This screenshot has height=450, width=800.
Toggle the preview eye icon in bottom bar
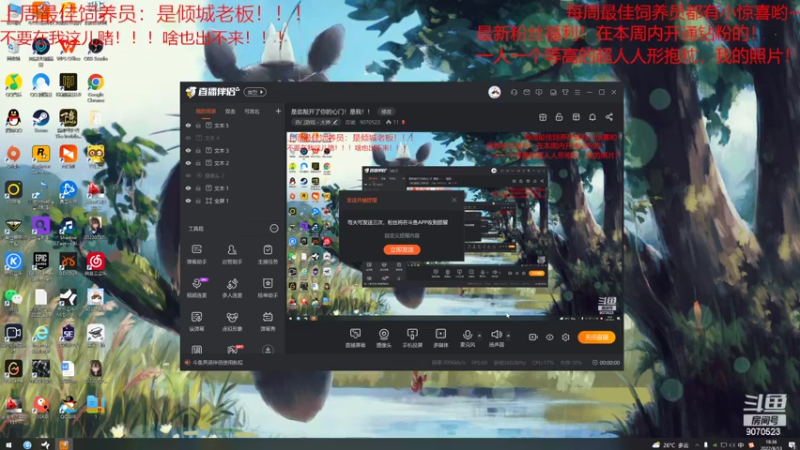click(549, 337)
